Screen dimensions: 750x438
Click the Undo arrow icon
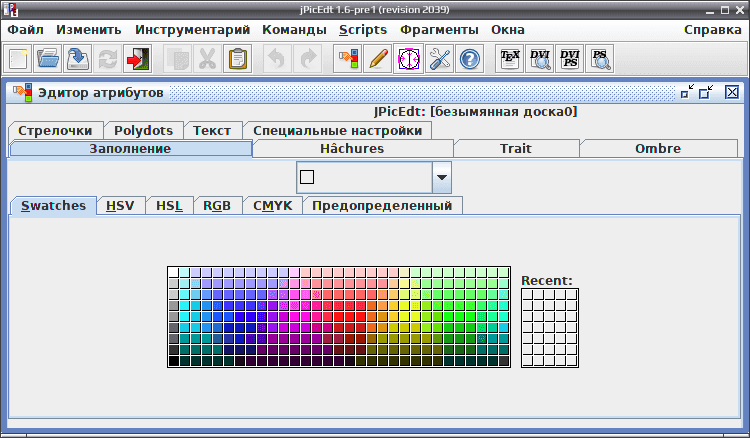277,59
